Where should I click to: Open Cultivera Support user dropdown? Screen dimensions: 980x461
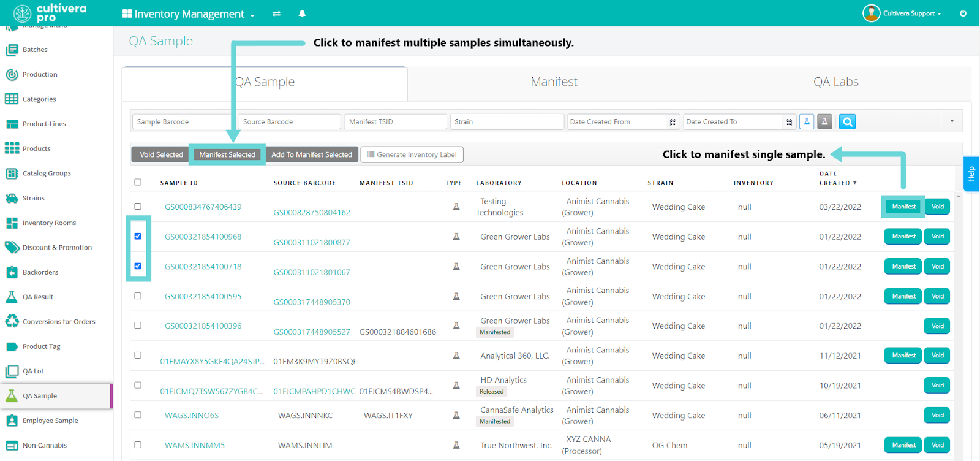coord(902,13)
